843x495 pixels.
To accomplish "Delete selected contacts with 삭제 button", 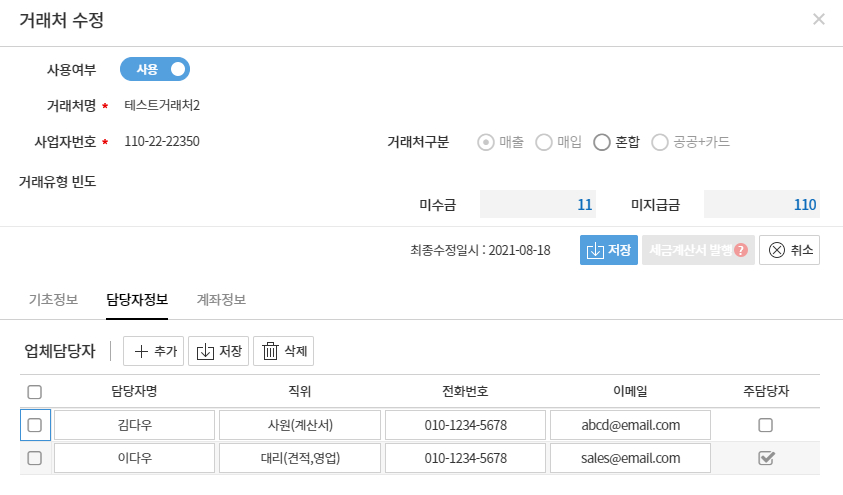I will [x=283, y=351].
